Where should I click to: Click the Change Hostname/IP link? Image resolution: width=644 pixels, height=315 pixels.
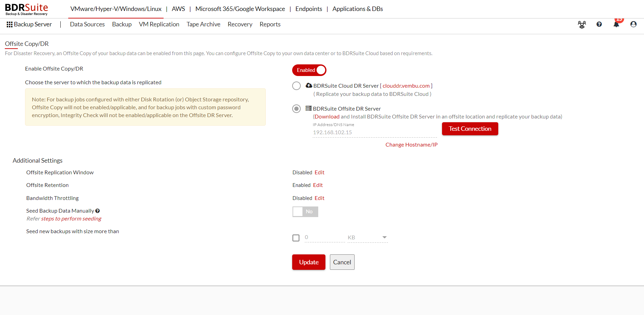pyautogui.click(x=412, y=145)
